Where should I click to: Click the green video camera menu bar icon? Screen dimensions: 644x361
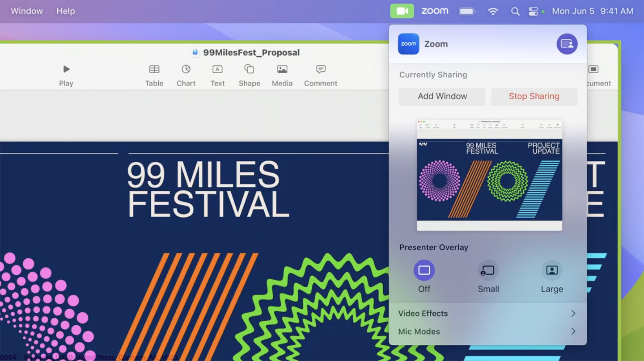click(x=402, y=11)
